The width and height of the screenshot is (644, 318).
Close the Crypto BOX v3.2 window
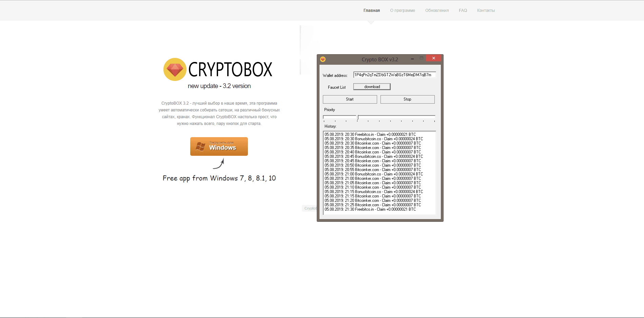(x=433, y=58)
